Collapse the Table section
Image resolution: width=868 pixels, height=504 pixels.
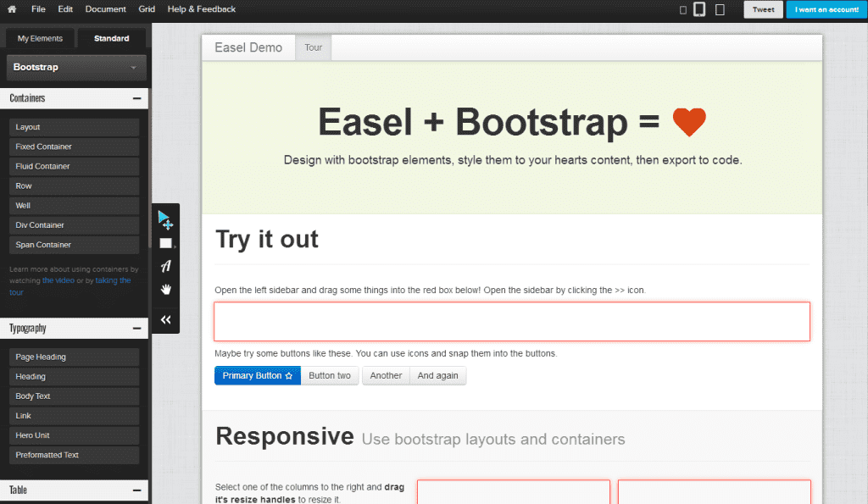(x=136, y=490)
